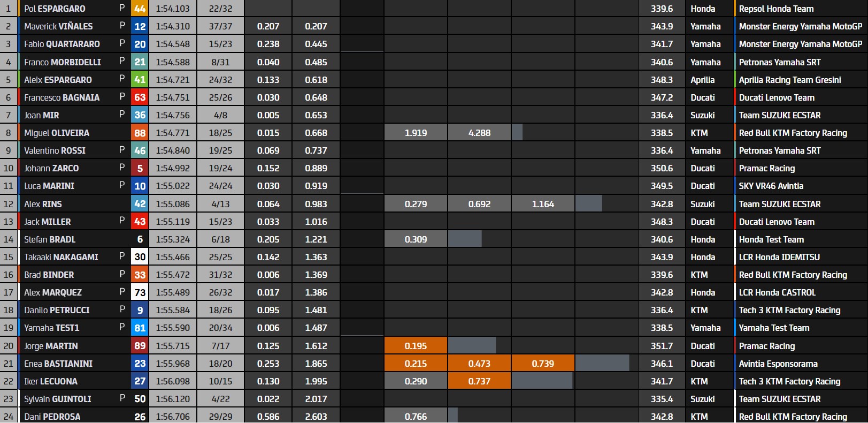Screen dimensions: 868x423
Task: Click rider name Dani PEDROSA
Action: pos(52,417)
